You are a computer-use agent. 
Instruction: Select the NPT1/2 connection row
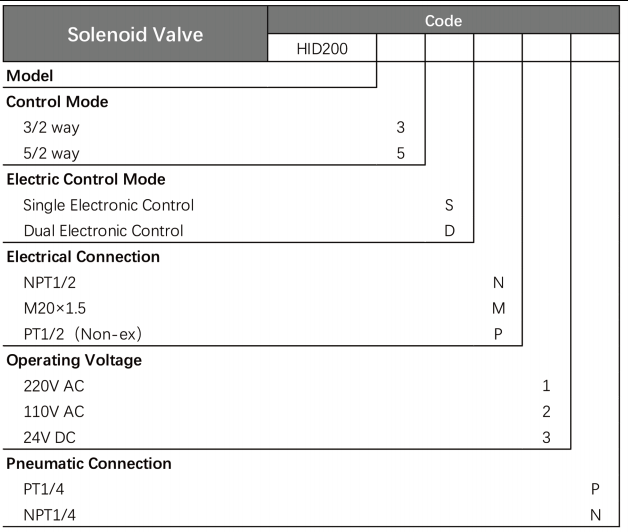click(49, 283)
